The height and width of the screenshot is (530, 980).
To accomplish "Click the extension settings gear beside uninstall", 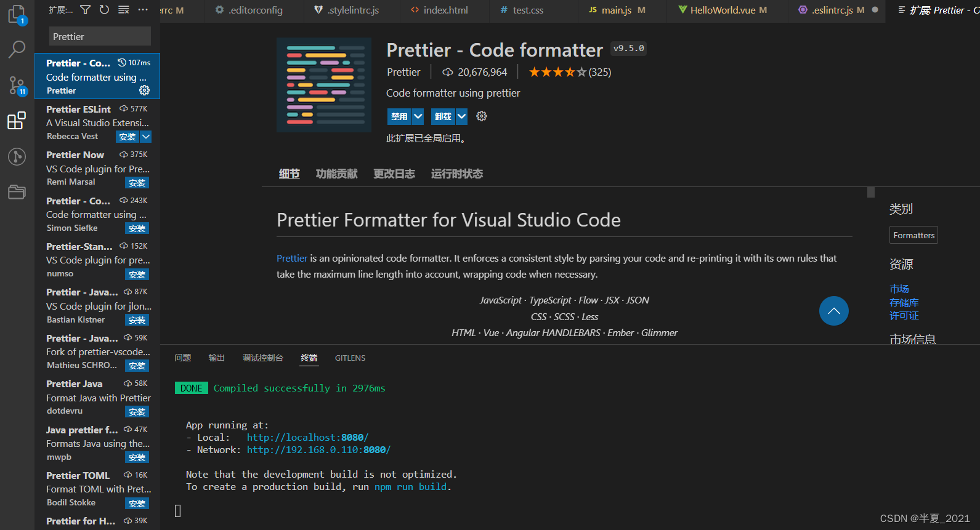I will (482, 116).
